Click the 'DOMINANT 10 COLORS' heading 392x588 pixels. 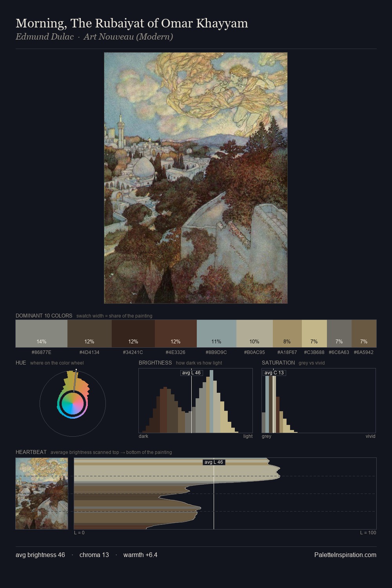pyautogui.click(x=44, y=316)
